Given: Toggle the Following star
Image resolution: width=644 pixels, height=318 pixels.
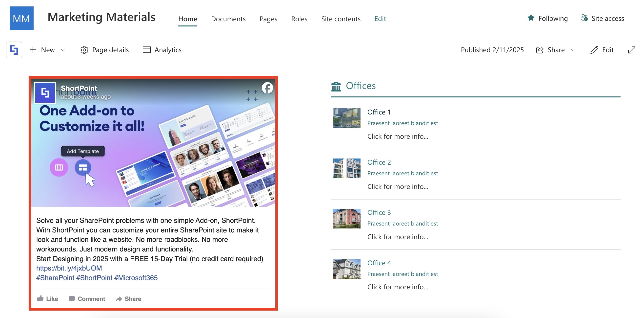Looking at the screenshot, I should pos(531,18).
